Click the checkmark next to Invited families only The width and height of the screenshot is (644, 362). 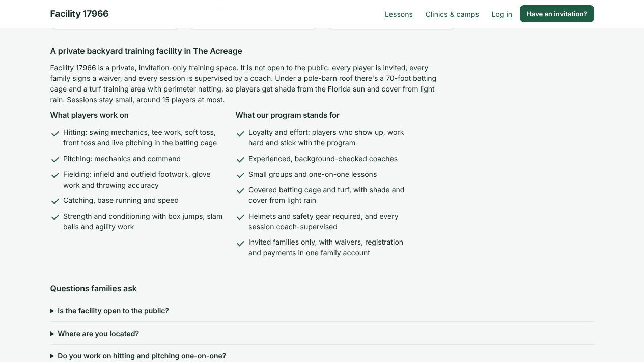pos(240,243)
